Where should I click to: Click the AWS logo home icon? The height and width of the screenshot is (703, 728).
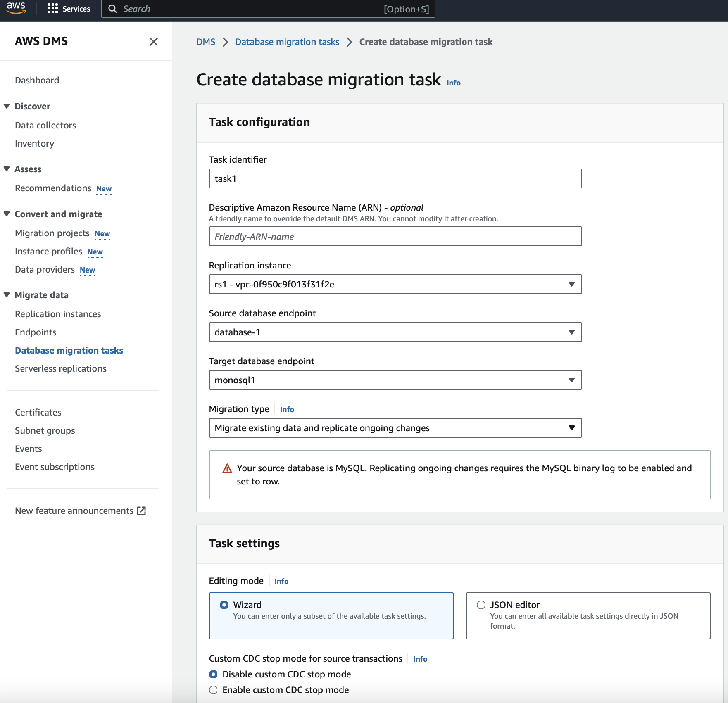click(x=16, y=8)
